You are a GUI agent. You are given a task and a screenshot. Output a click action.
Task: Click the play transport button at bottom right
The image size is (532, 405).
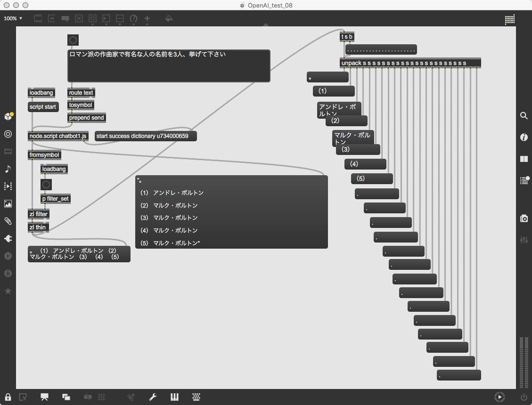pos(499,397)
